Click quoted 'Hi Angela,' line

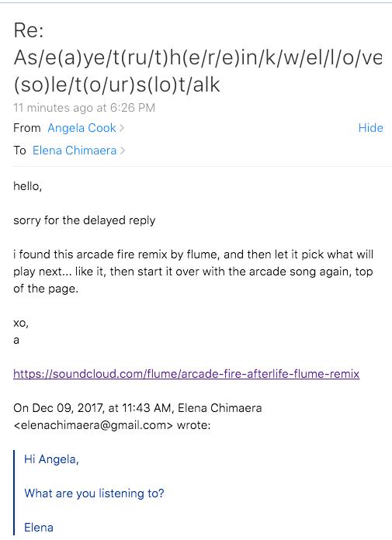click(51, 459)
